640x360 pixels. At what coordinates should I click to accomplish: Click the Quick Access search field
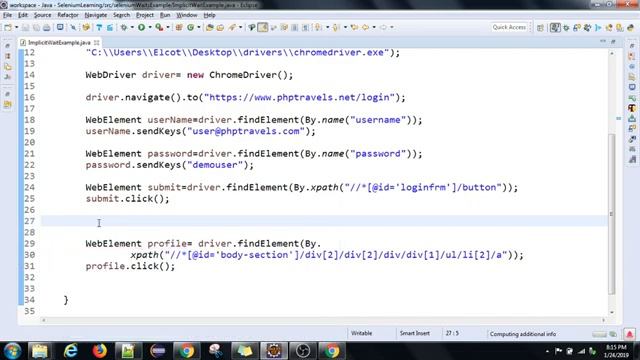(509, 27)
